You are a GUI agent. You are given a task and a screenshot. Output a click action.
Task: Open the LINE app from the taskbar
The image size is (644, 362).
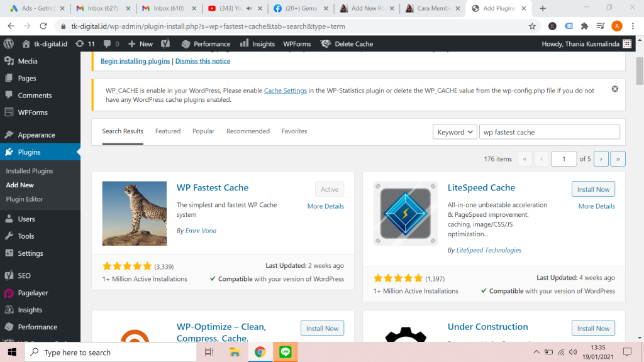click(286, 352)
